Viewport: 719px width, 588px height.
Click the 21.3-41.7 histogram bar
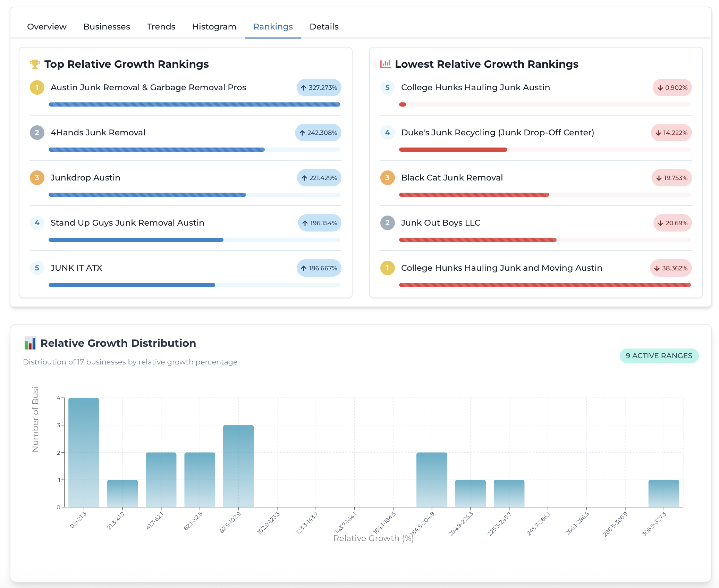click(122, 493)
